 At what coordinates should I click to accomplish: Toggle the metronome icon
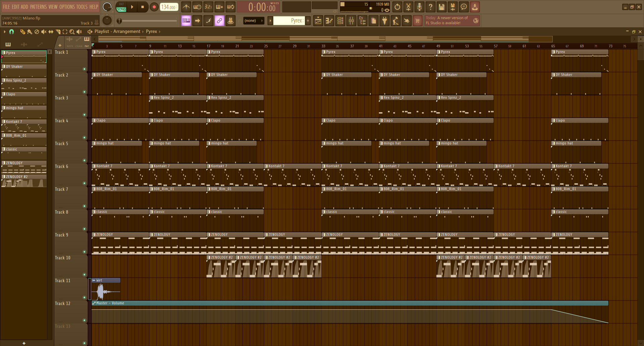coord(186,7)
